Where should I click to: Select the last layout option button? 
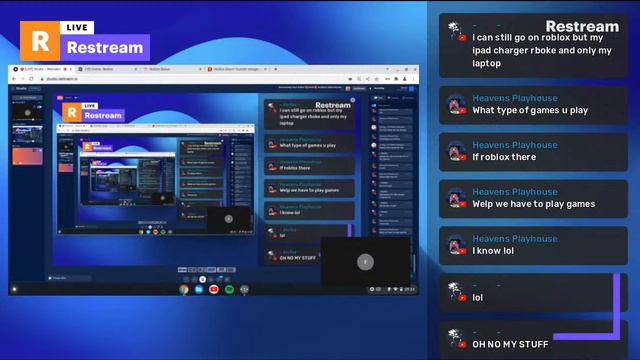point(231,270)
